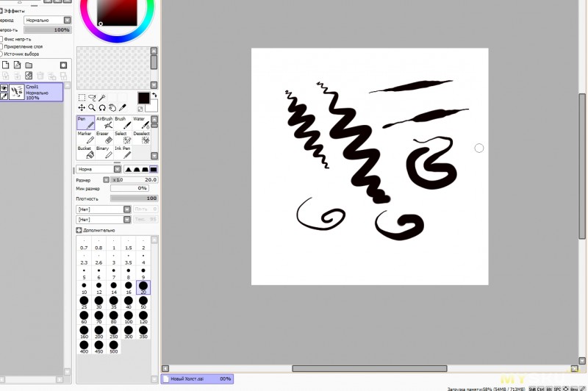Activate the eyedropper color picker tool
This screenshot has width=588, height=391.
[x=122, y=108]
